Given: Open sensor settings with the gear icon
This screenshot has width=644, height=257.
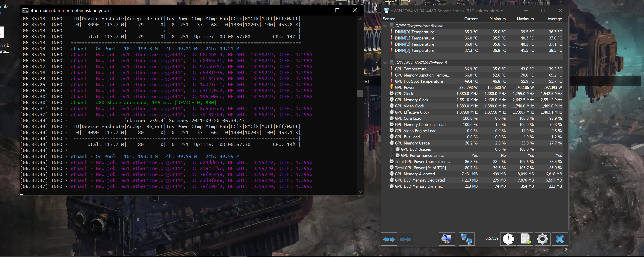Looking at the screenshot, I should click(x=542, y=239).
